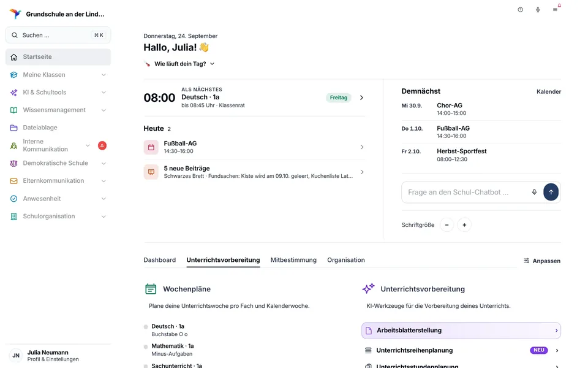Image resolution: width=588 pixels, height=368 pixels.
Task: Expand Meine Klassen submenu chevron
Action: pyautogui.click(x=104, y=75)
